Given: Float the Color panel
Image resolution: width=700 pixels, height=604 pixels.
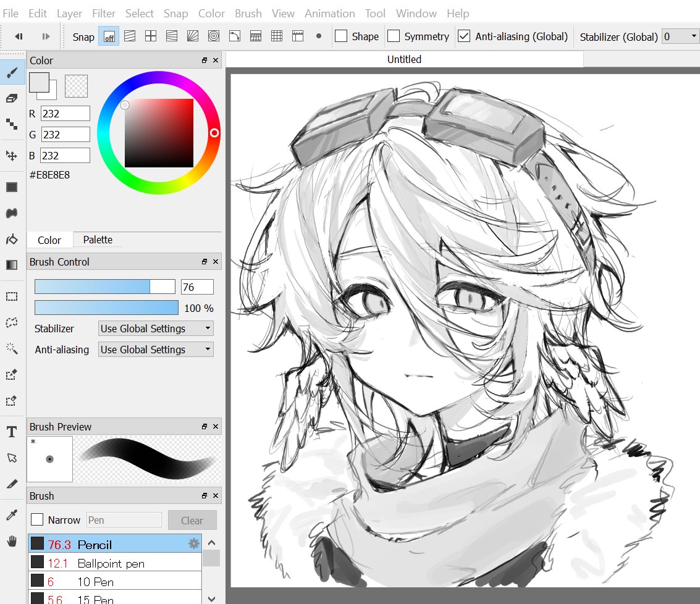Looking at the screenshot, I should click(205, 61).
